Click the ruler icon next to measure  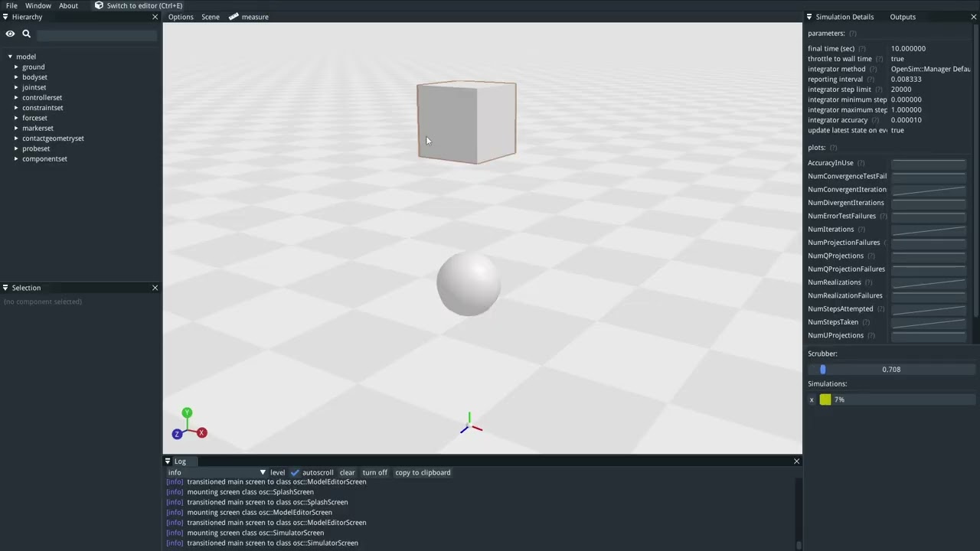234,17
